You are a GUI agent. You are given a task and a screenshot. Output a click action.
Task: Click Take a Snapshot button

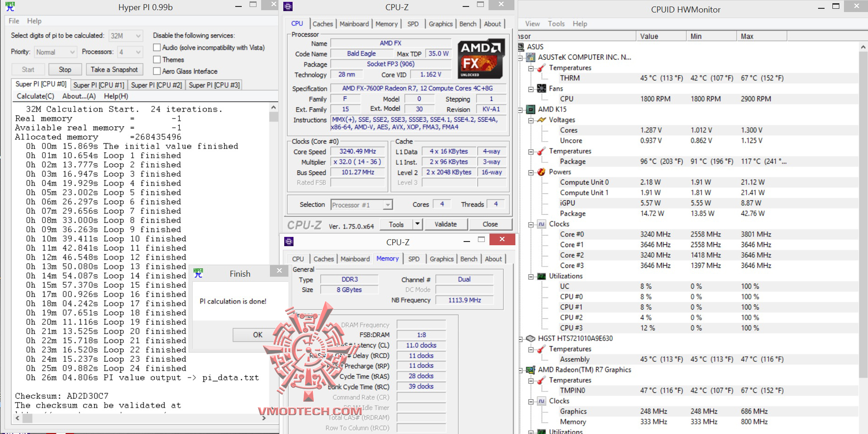(x=114, y=69)
